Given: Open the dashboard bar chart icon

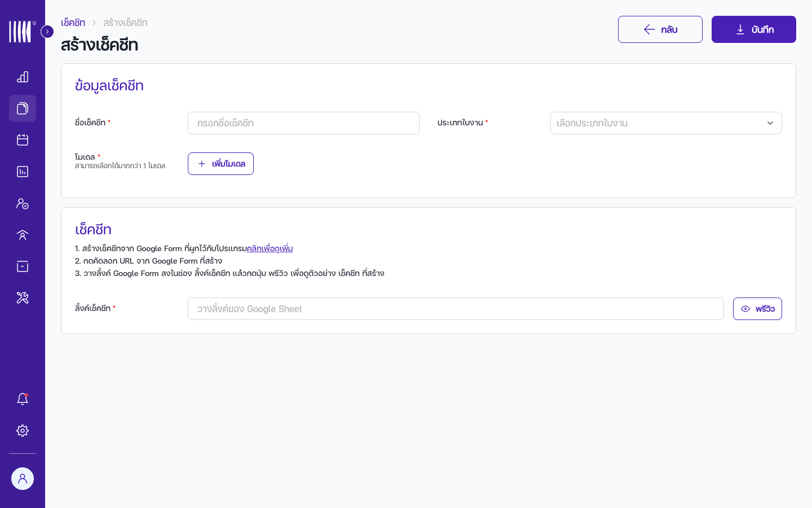Looking at the screenshot, I should click(x=23, y=77).
